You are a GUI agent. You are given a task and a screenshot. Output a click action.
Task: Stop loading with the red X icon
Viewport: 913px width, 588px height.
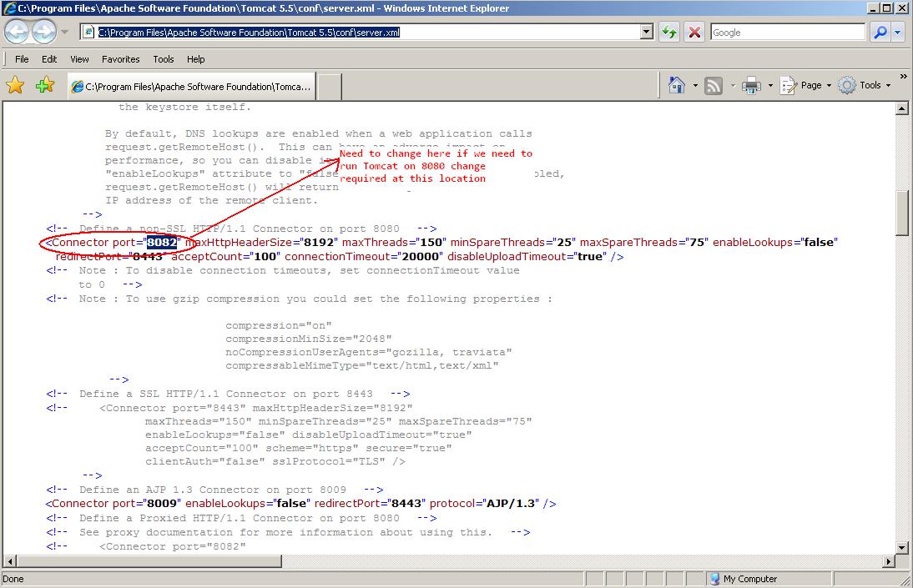pyautogui.click(x=694, y=32)
